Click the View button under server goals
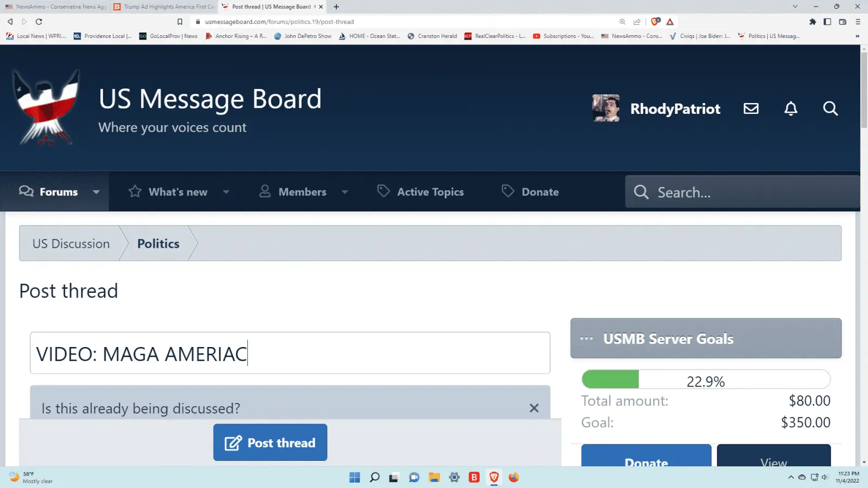Image resolution: width=868 pixels, height=488 pixels. [774, 455]
